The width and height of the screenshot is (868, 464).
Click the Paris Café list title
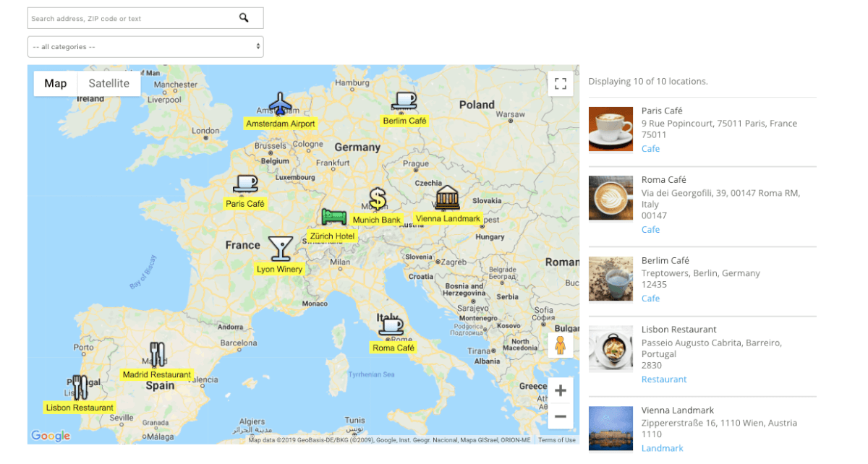coord(662,111)
